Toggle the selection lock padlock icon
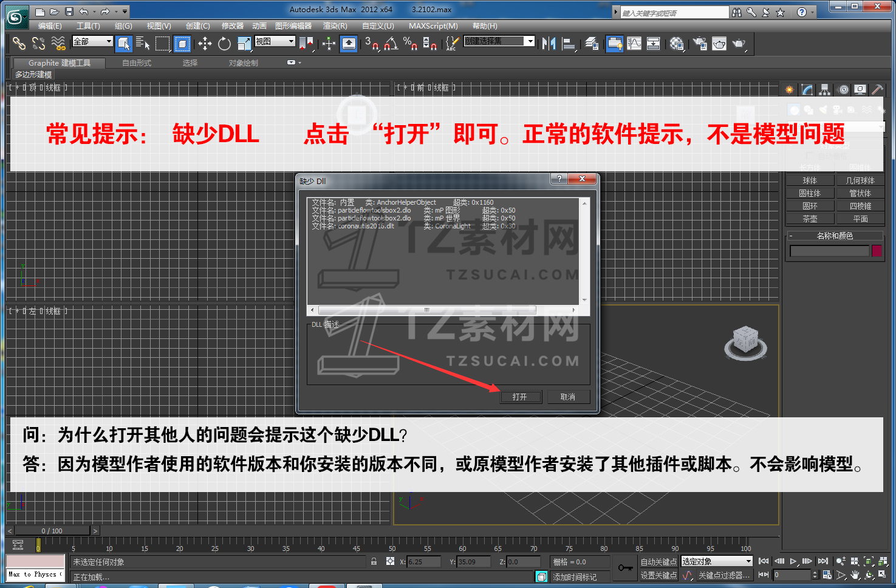The image size is (896, 588). [x=374, y=562]
